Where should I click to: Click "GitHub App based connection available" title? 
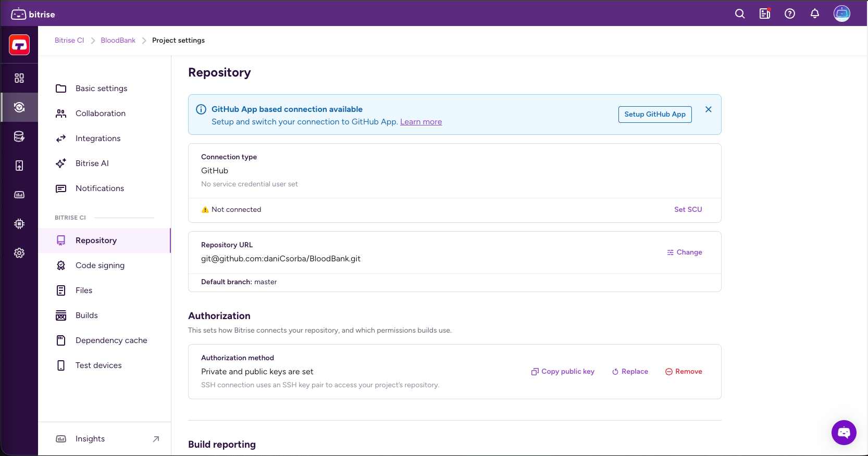(287, 109)
